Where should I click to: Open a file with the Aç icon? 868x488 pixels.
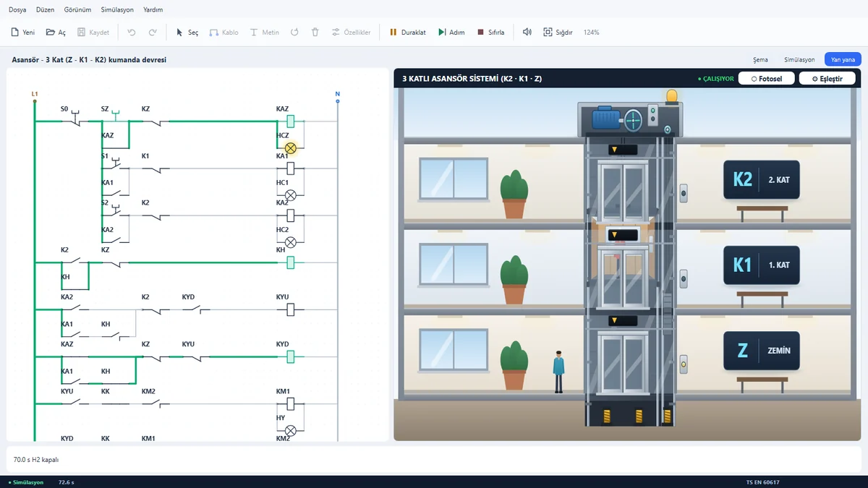pos(51,33)
